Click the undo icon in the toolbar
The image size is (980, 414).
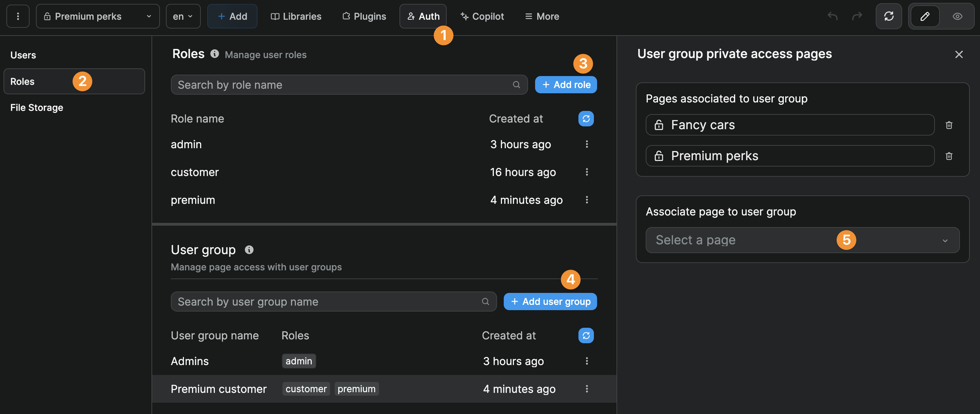coord(832,16)
